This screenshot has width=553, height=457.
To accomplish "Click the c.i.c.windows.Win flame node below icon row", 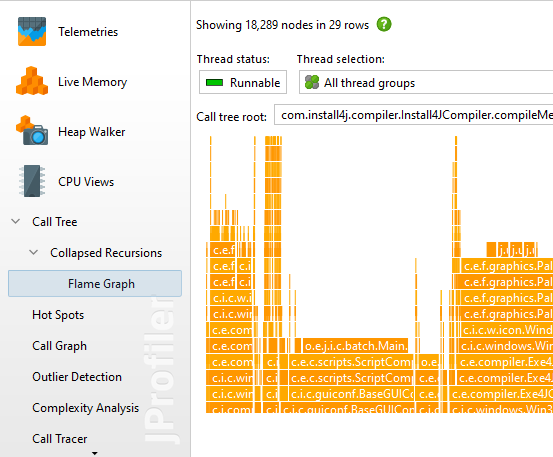I will point(506,346).
